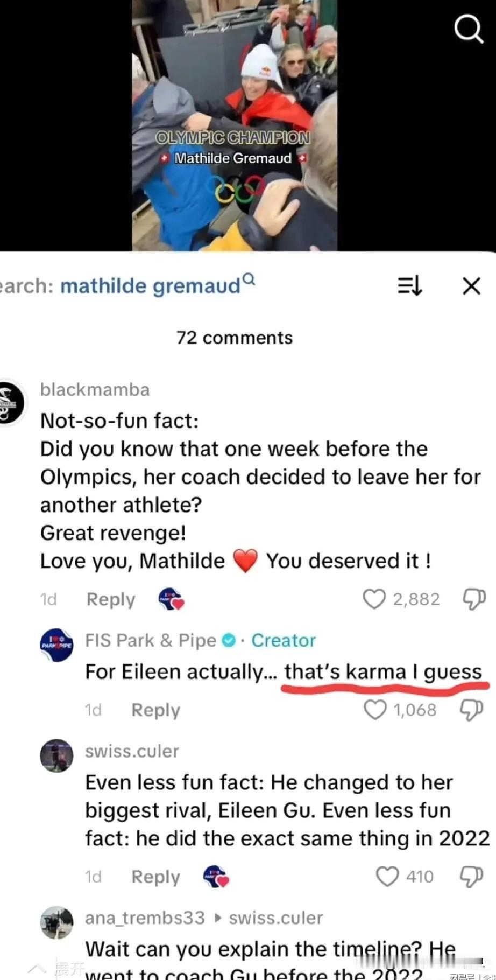496x980 pixels.
Task: Reply to swiss.culer's comment
Action: pyautogui.click(x=155, y=877)
